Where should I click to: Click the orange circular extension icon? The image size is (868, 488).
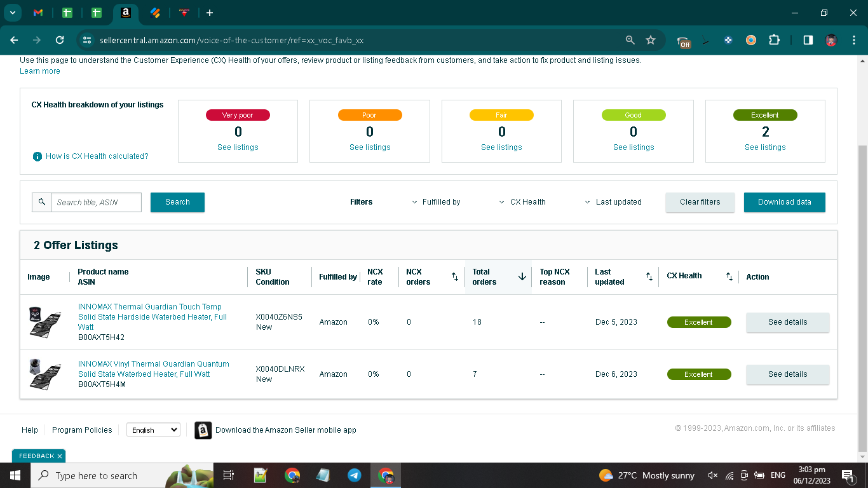point(751,40)
